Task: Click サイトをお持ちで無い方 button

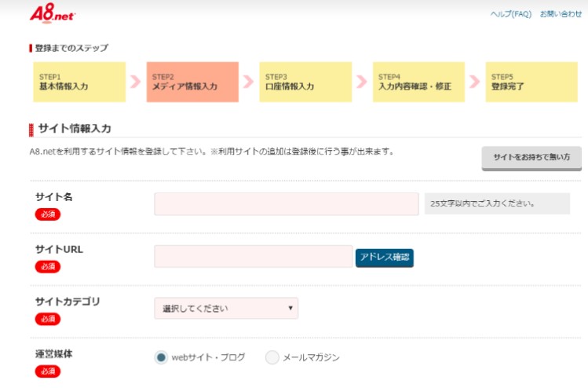Action: click(x=531, y=159)
